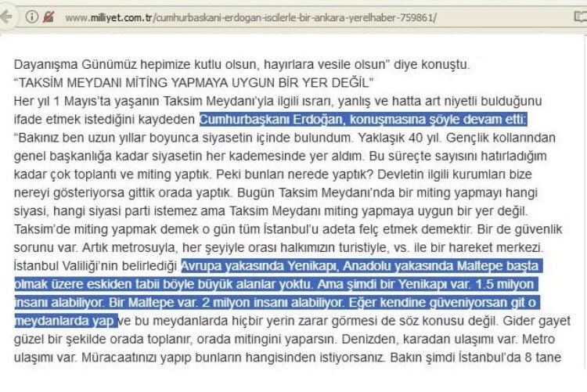This screenshot has height=392, width=587.
Task: Click the line starting "Her yıl 1 Mayıs'ta yaşanın"
Action: (x=278, y=101)
